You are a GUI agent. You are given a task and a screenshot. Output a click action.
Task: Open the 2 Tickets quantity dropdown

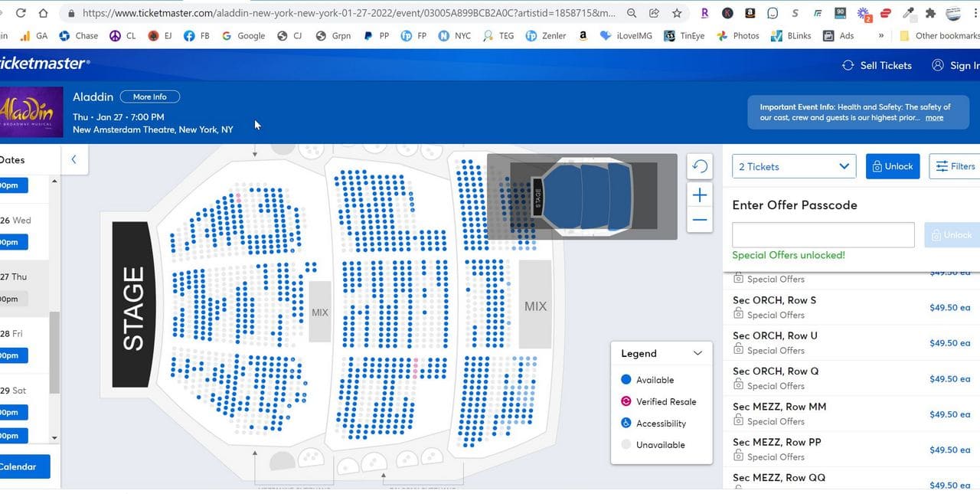coord(794,166)
